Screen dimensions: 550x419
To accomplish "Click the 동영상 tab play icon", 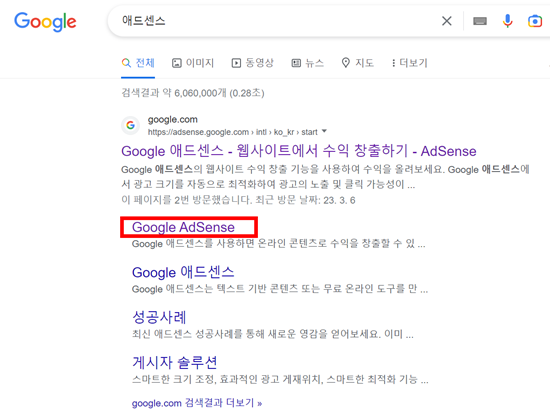I will click(x=236, y=63).
